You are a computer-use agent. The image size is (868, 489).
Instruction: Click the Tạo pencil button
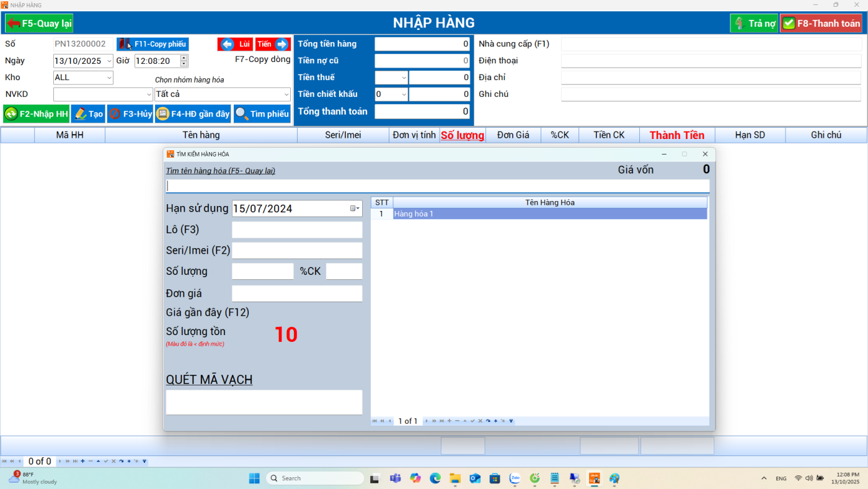point(88,114)
